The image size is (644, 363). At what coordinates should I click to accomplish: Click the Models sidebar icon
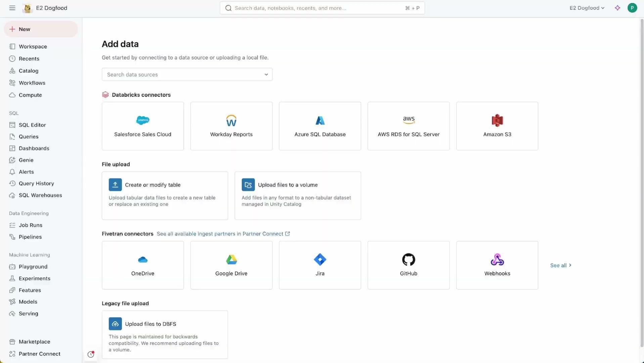point(12,301)
